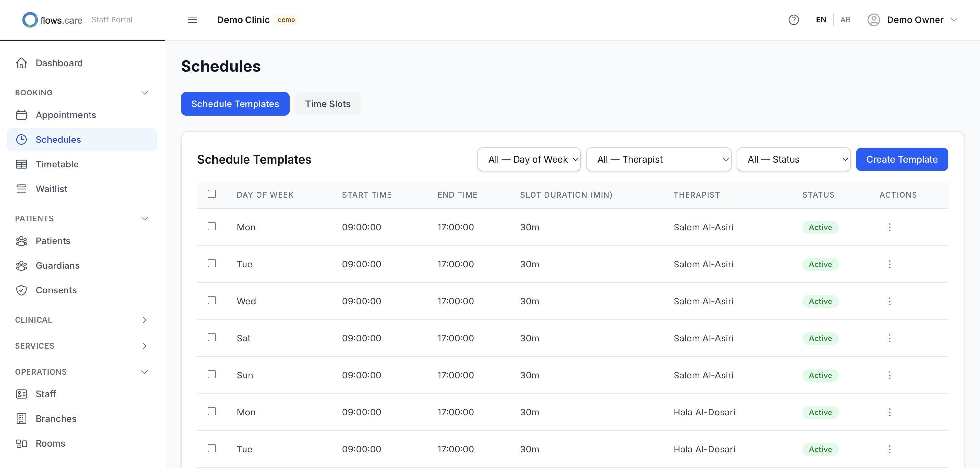Check the Wed row checkbox
The width and height of the screenshot is (980, 468).
tap(212, 300)
